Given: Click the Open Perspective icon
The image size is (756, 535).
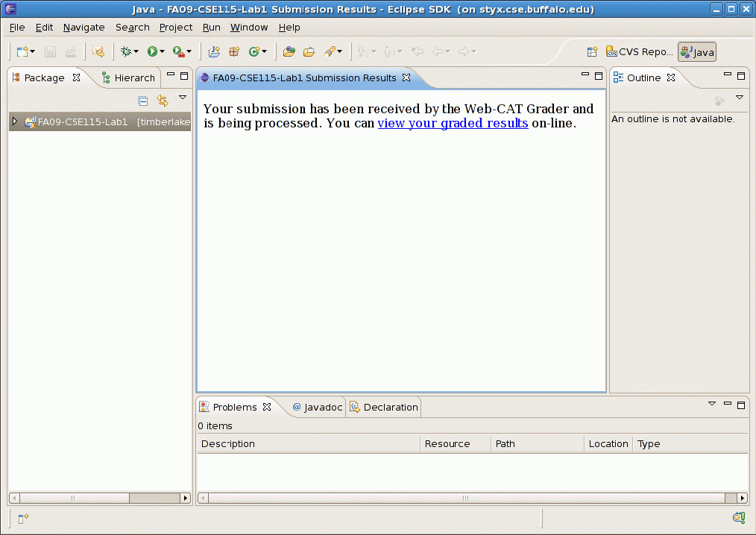Looking at the screenshot, I should point(592,51).
